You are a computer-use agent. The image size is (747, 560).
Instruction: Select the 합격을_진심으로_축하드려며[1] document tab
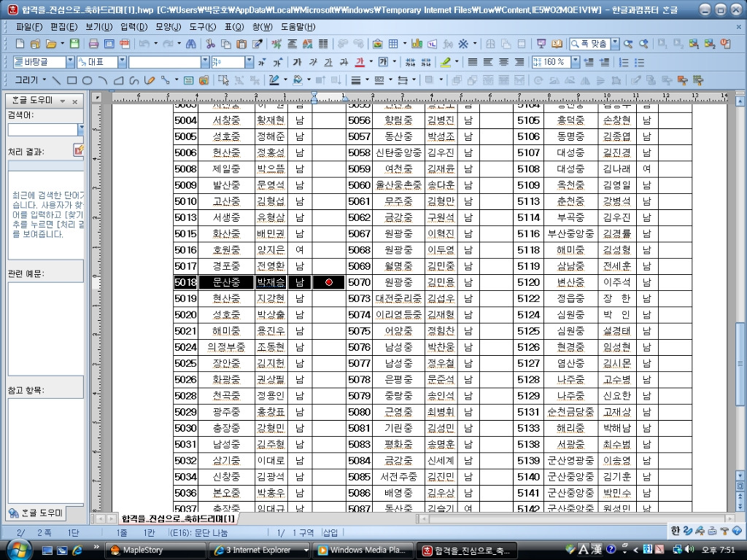pos(178,518)
